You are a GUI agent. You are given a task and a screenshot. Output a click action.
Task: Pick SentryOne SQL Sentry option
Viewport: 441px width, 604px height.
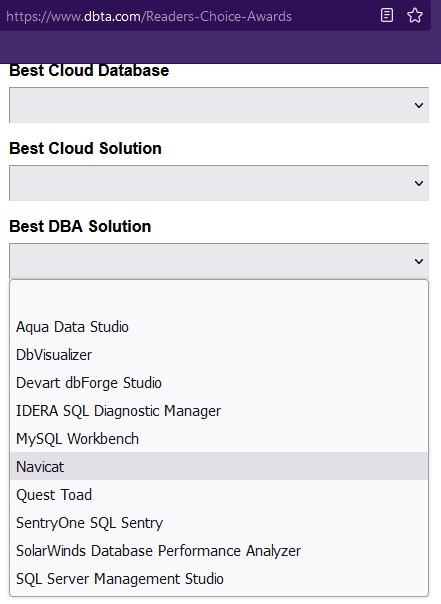pyautogui.click(x=219, y=523)
